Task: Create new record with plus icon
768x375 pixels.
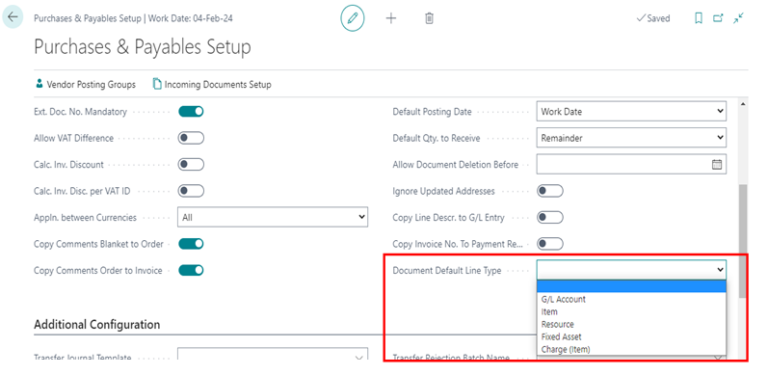Action: click(x=391, y=19)
